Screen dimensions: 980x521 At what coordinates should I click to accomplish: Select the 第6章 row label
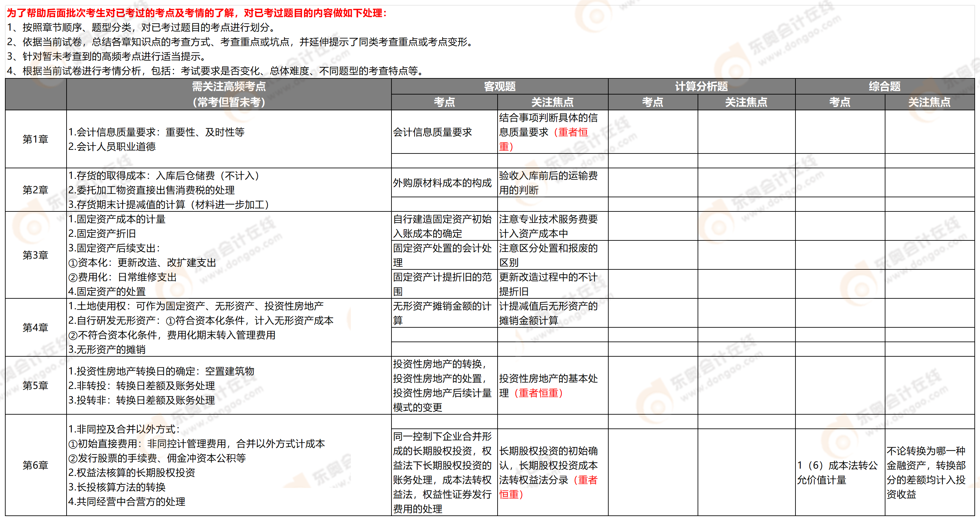pyautogui.click(x=36, y=465)
